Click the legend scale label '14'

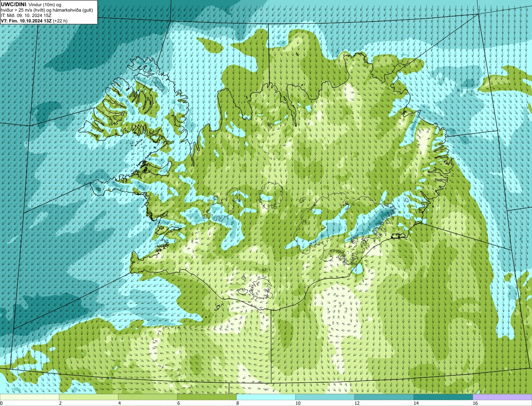[416, 403]
